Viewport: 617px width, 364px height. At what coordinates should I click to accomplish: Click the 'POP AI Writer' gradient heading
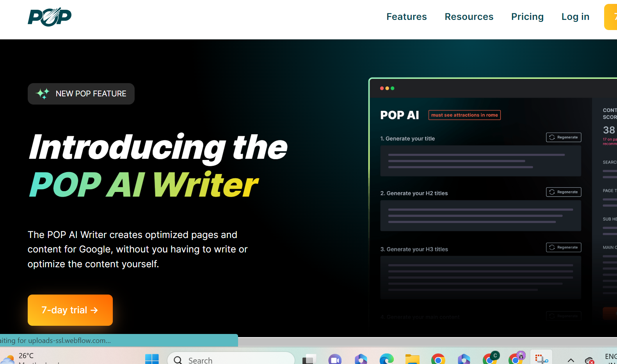coord(144,185)
